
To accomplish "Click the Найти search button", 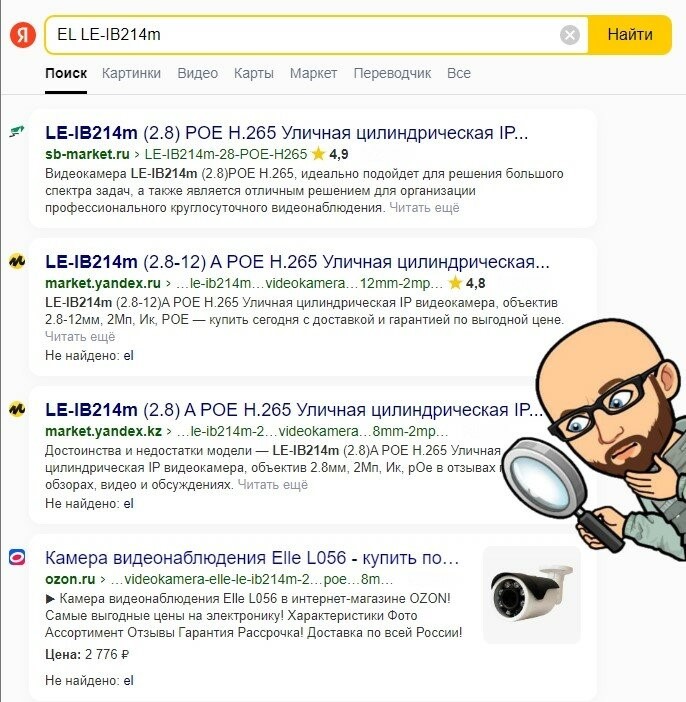I will 630,34.
